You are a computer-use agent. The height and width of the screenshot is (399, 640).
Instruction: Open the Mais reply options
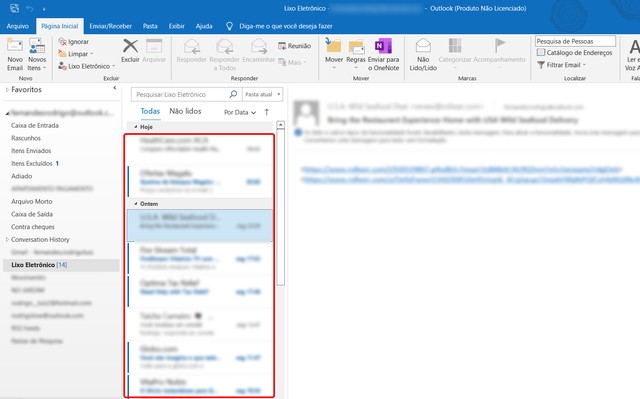(x=292, y=62)
